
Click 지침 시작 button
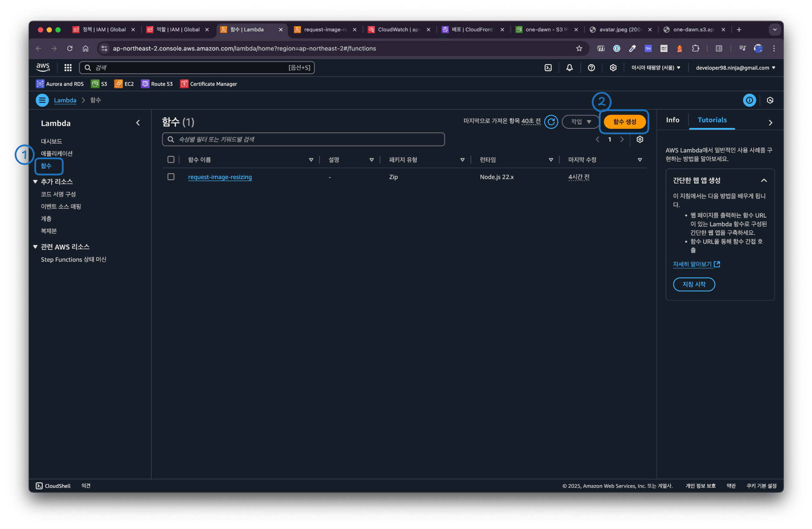(694, 284)
